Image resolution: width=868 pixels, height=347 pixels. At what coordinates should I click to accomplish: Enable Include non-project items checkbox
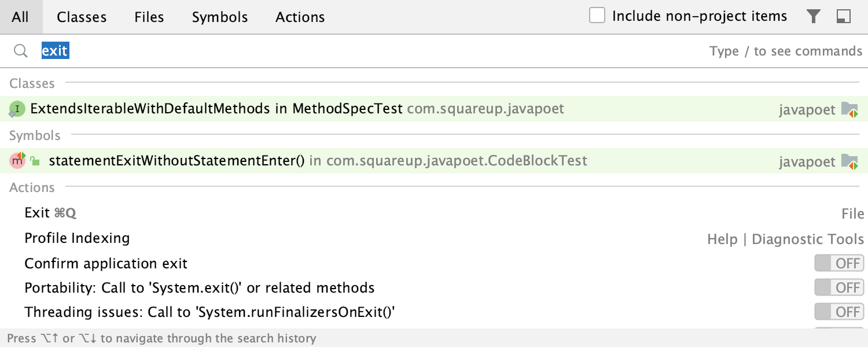tap(597, 16)
